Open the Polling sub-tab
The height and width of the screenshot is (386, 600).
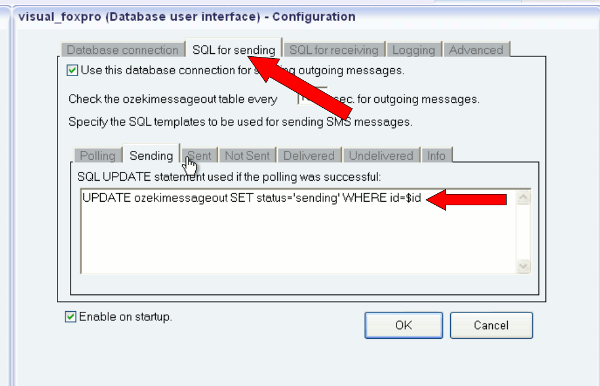tap(98, 156)
